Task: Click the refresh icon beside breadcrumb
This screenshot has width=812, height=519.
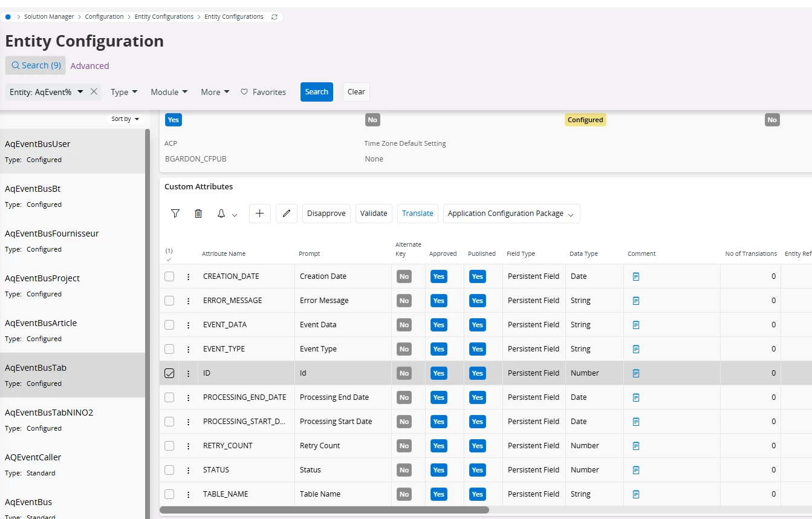Action: pyautogui.click(x=274, y=17)
